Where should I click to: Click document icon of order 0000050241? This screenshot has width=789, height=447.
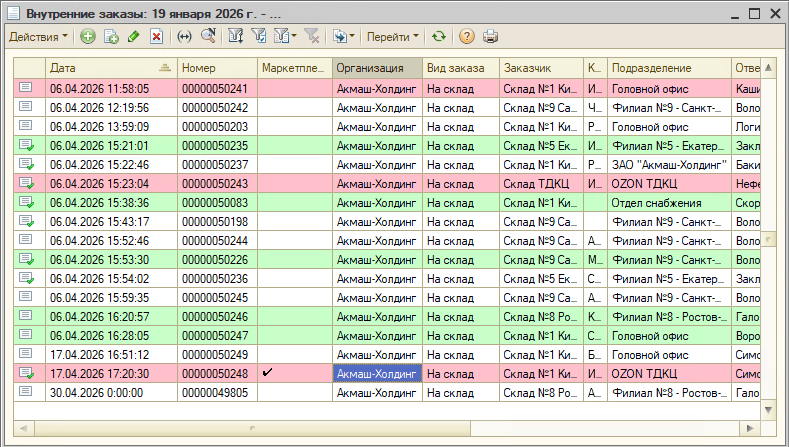[x=26, y=88]
